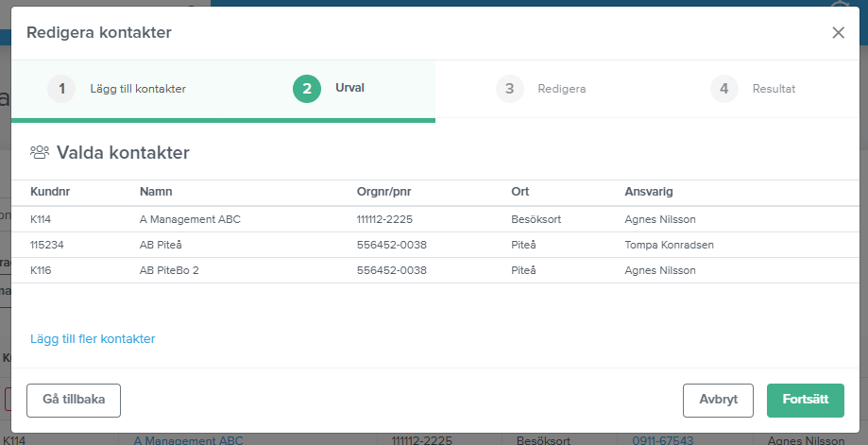
Task: Click the number 2 step circle icon
Action: click(x=307, y=89)
